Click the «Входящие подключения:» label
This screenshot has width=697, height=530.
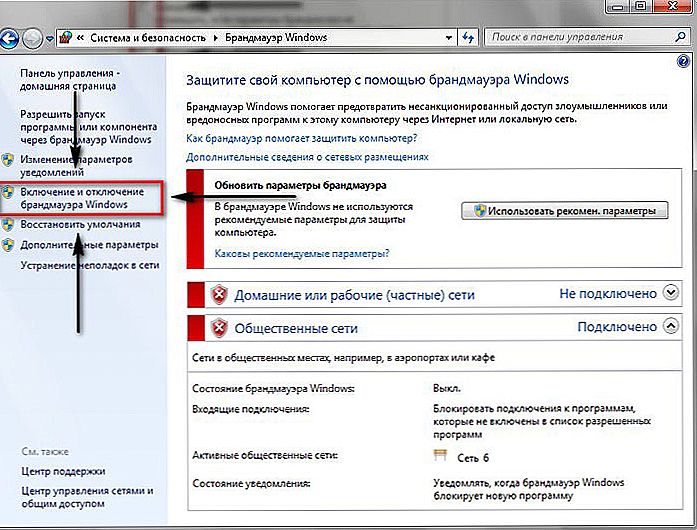[250, 409]
